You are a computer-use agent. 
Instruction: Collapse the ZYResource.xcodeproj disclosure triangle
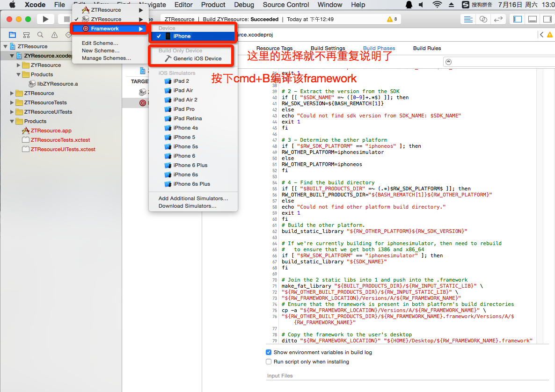click(12, 56)
